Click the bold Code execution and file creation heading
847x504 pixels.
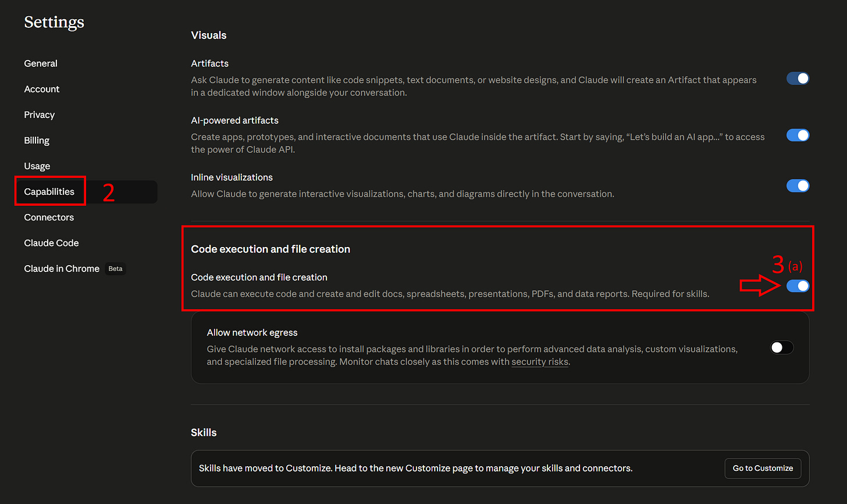271,249
